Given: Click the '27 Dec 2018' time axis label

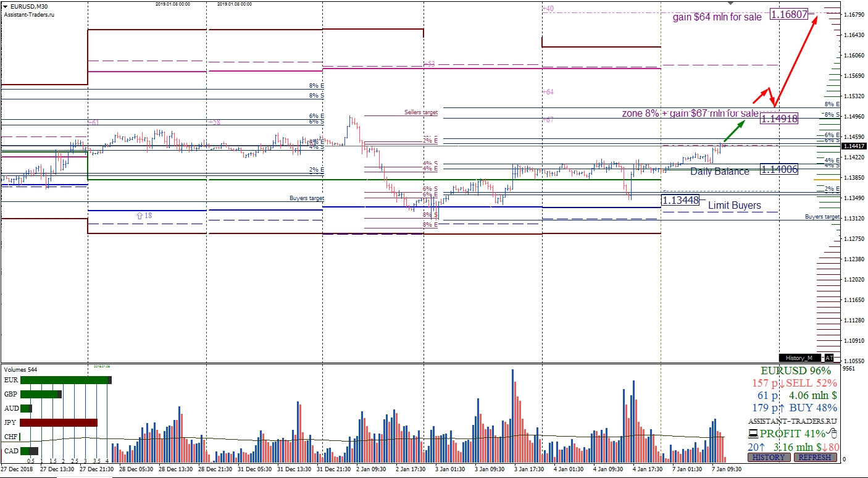Looking at the screenshot, I should (17, 469).
